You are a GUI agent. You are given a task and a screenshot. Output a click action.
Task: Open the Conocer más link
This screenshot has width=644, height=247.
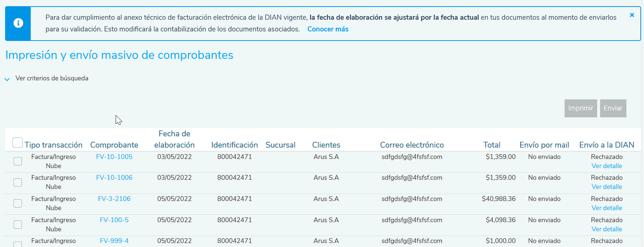point(327,29)
